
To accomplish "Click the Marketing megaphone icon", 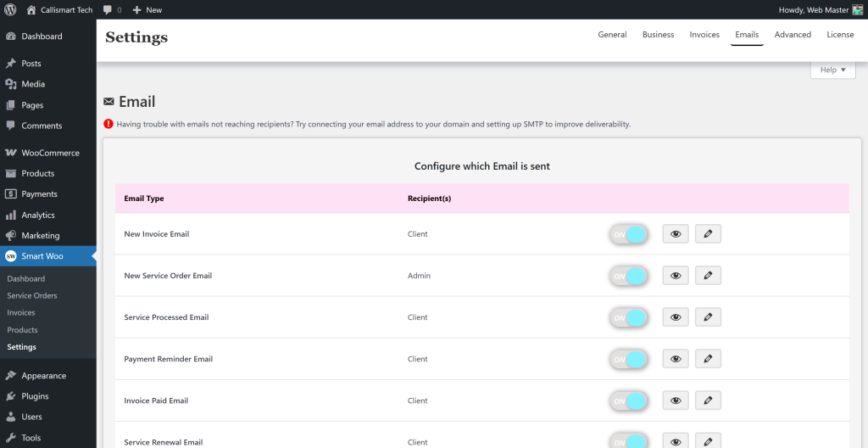I will [x=10, y=236].
